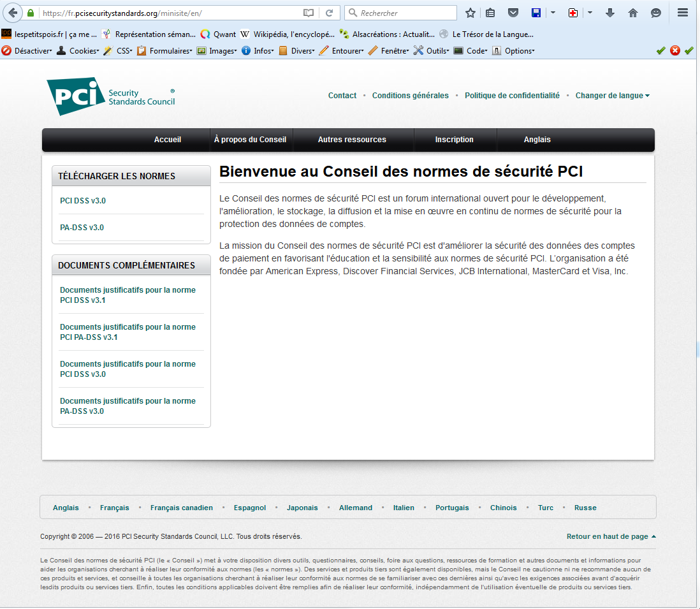Viewport: 700px width, 609px height.
Task: Open the Cookies developer menu
Action: pos(78,51)
